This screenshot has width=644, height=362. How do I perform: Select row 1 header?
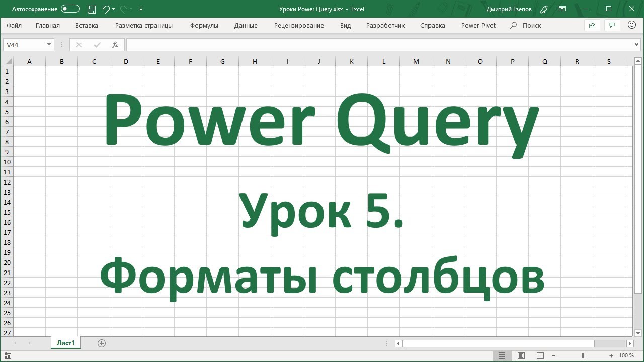pyautogui.click(x=7, y=71)
